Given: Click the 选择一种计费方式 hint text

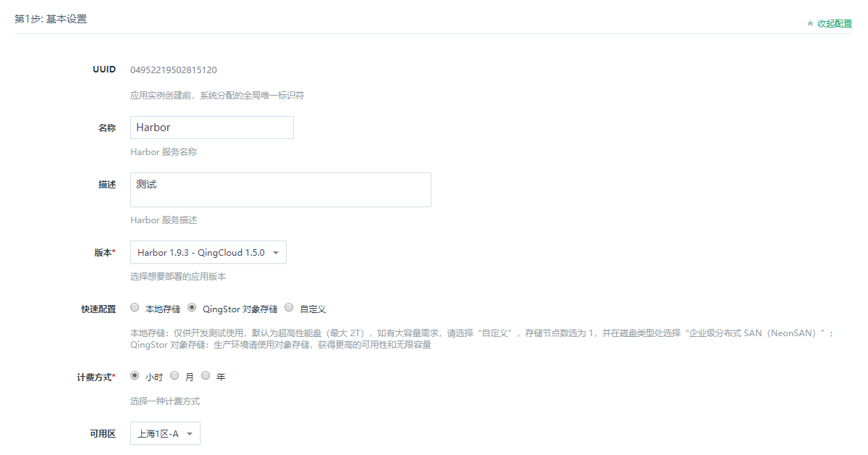Looking at the screenshot, I should pyautogui.click(x=165, y=401).
